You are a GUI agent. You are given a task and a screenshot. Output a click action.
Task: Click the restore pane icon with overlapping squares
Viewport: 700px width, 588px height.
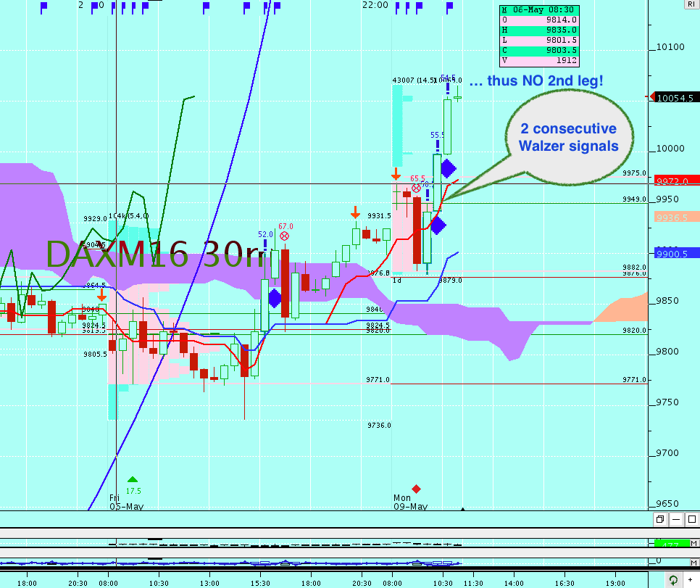point(660,519)
